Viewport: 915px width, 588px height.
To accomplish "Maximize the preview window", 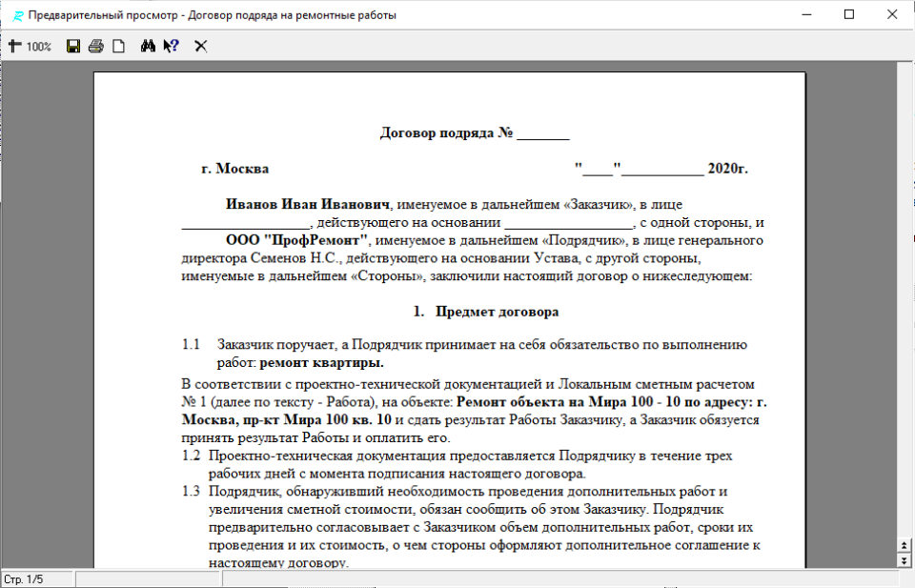I will tap(849, 14).
